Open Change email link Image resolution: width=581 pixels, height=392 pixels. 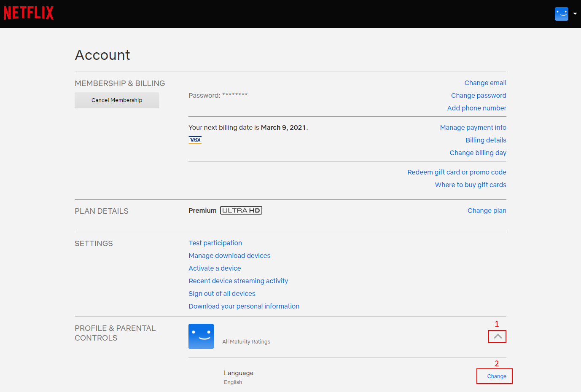(485, 83)
